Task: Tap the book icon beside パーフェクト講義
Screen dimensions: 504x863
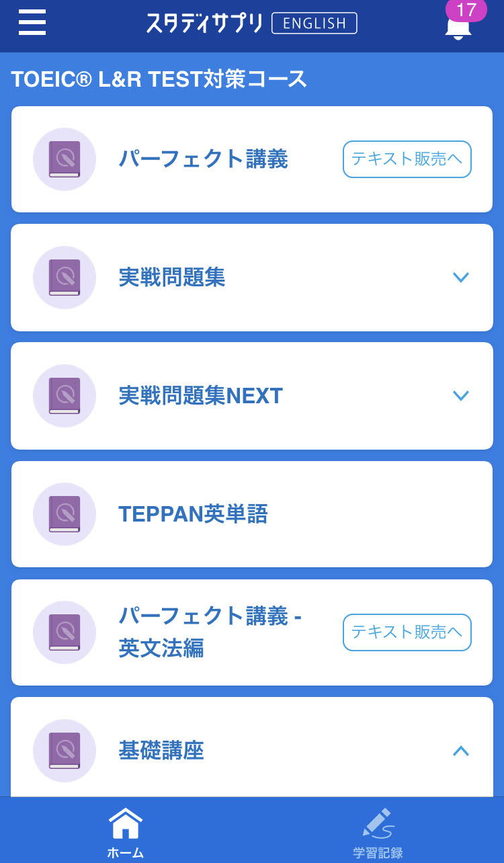Action: [x=65, y=159]
